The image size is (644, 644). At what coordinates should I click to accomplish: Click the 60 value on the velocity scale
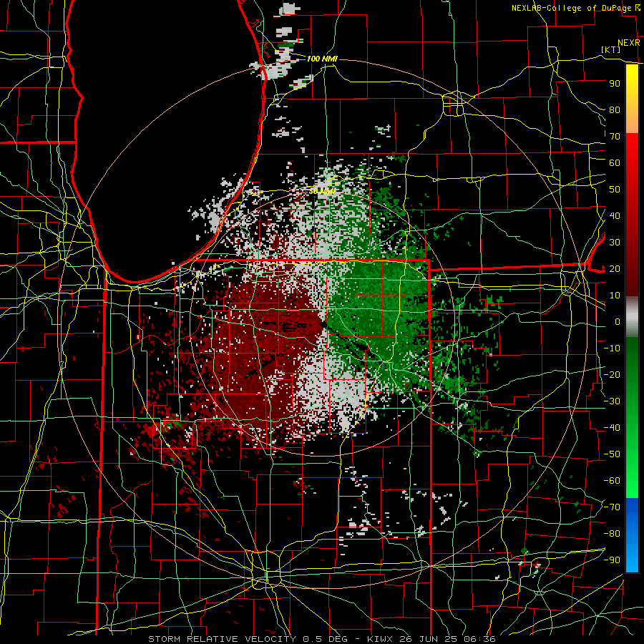pos(615,163)
